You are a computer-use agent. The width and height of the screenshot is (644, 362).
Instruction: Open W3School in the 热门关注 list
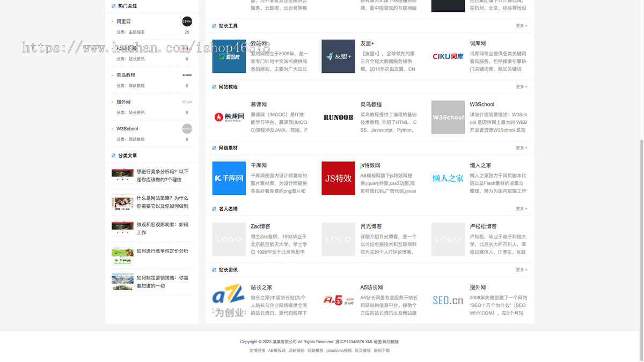[127, 129]
